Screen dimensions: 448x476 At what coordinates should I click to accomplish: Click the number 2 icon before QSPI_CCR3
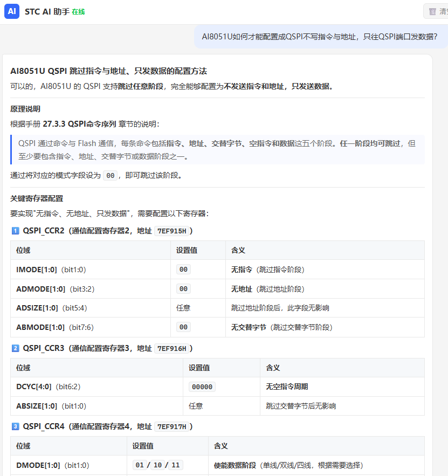coord(15,348)
